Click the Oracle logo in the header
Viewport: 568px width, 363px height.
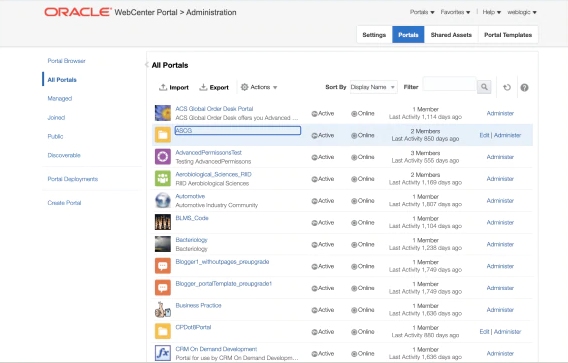point(78,12)
